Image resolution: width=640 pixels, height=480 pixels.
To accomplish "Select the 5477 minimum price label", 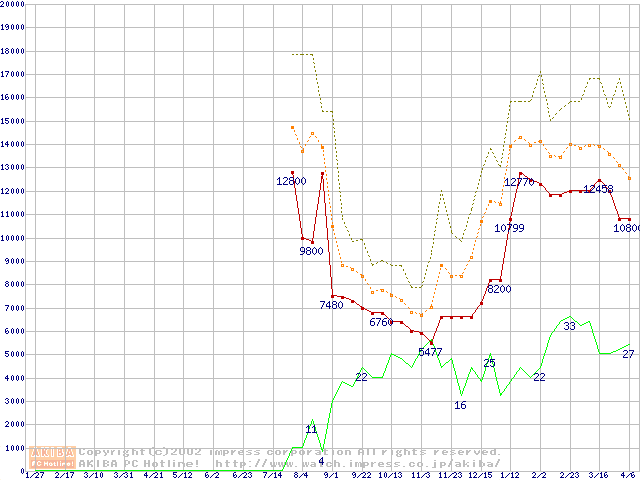I will (430, 352).
